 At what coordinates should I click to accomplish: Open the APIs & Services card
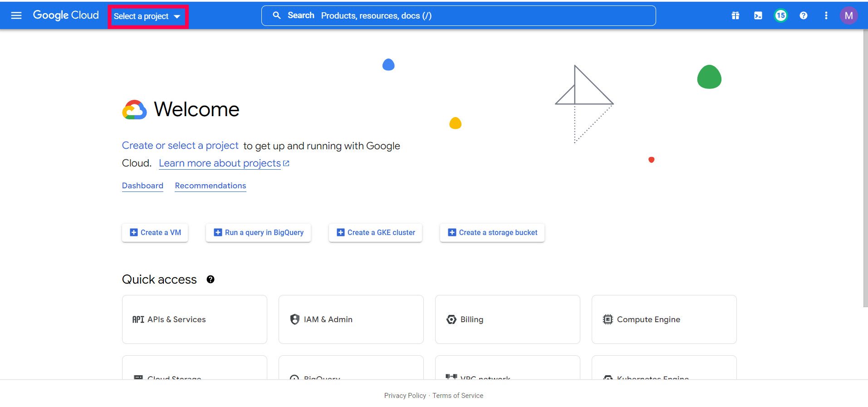click(x=195, y=319)
